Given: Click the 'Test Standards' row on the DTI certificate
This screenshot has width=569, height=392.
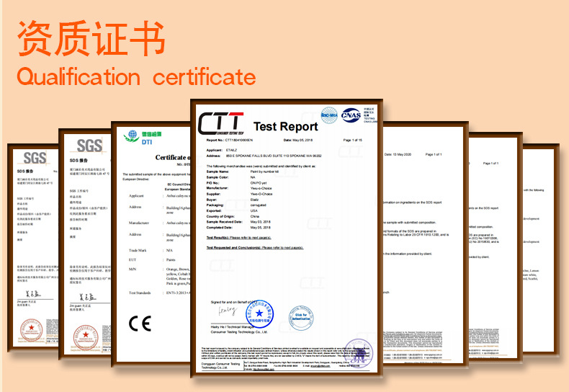Looking at the screenshot, I should [x=159, y=293].
